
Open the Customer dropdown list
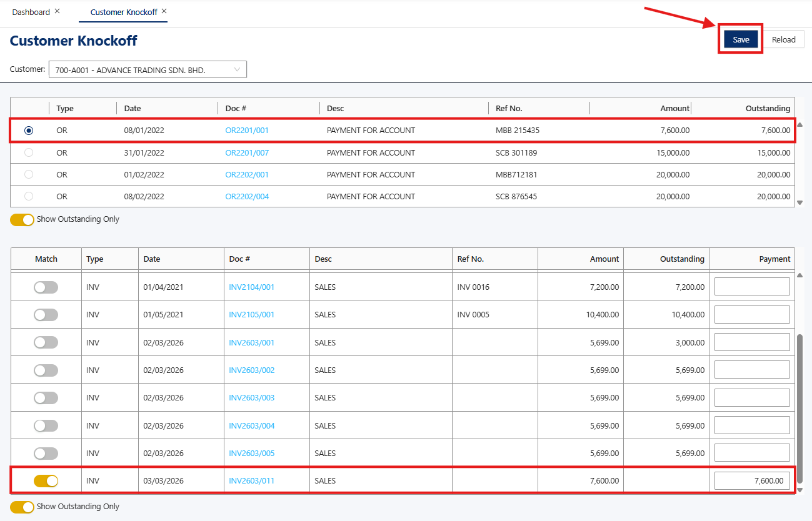coord(148,70)
